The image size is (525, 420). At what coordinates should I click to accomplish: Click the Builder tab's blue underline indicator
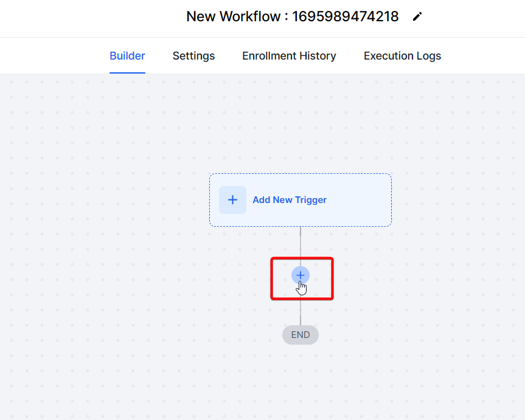tap(127, 71)
